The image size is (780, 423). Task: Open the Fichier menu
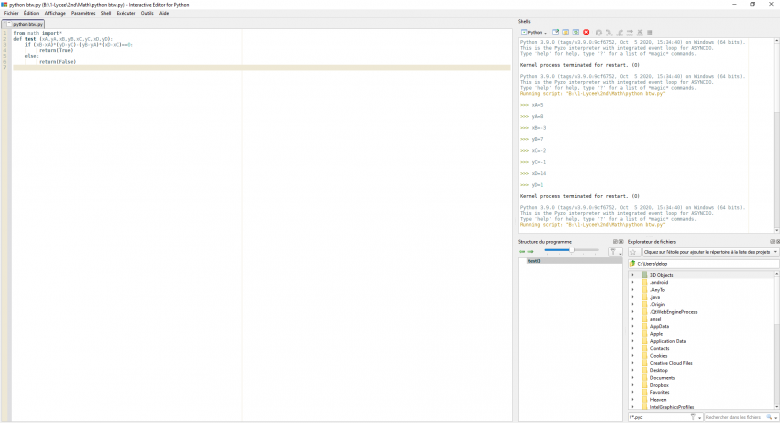tap(11, 13)
